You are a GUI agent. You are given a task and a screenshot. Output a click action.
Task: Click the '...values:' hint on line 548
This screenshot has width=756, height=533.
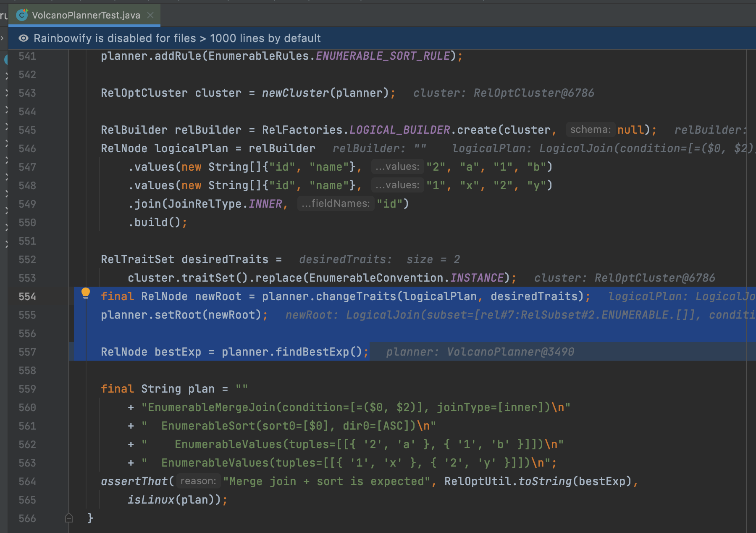click(397, 185)
